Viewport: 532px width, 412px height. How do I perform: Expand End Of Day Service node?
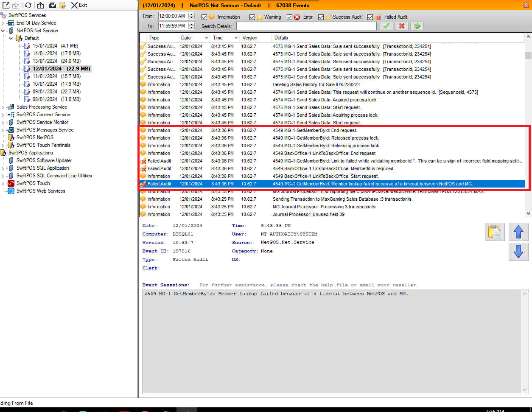pyautogui.click(x=3, y=23)
